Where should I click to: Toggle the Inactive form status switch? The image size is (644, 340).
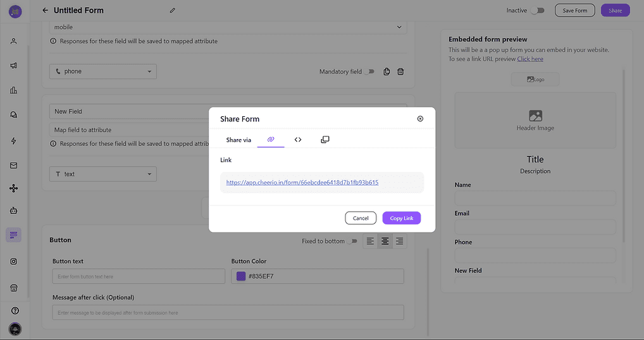point(538,10)
